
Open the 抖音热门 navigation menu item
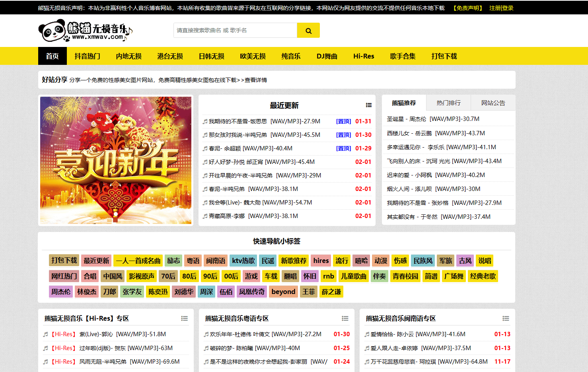click(87, 56)
